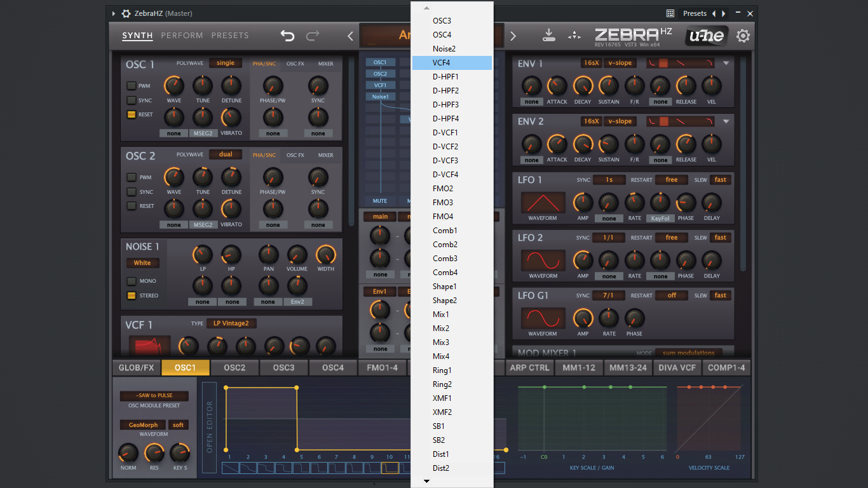Viewport: 868px width, 488px height.
Task: Select the first waveform thumbnail in OSC1 editor
Action: 230,468
